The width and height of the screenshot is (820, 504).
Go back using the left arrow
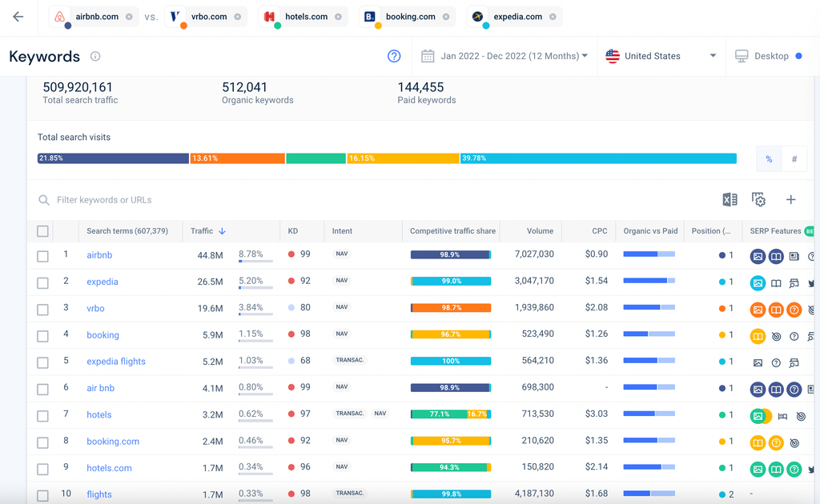tap(18, 17)
